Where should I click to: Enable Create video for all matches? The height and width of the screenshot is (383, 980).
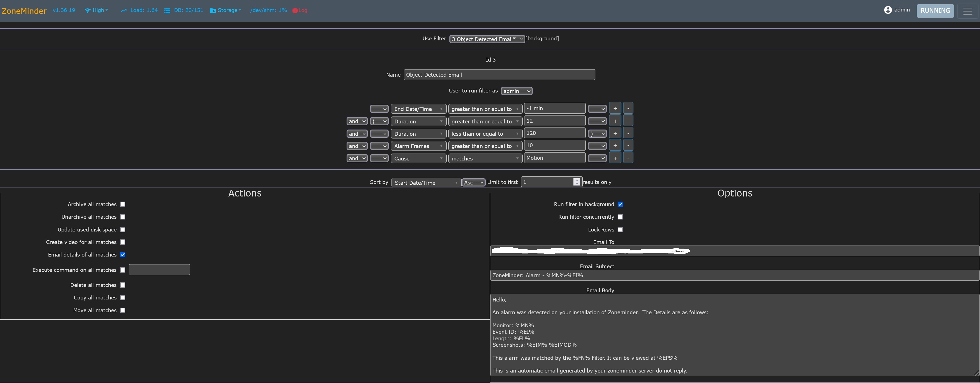(122, 242)
